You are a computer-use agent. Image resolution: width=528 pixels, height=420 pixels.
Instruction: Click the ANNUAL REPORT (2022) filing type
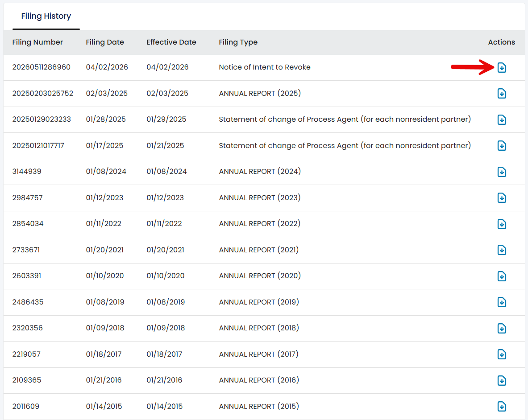pyautogui.click(x=260, y=223)
